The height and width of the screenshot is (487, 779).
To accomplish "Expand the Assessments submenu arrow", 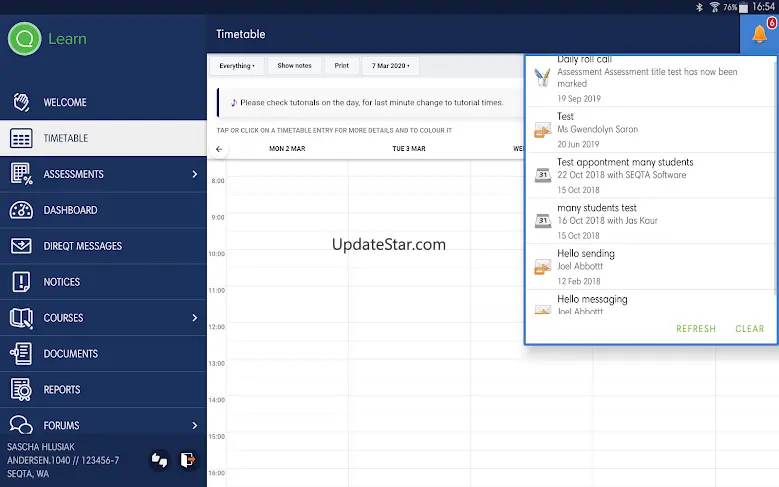I will (x=195, y=174).
